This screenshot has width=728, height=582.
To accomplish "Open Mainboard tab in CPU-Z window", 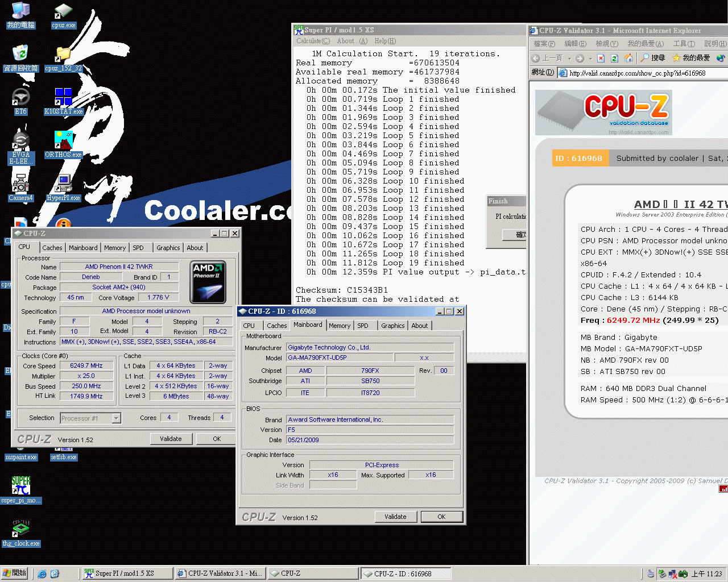I will [x=83, y=248].
